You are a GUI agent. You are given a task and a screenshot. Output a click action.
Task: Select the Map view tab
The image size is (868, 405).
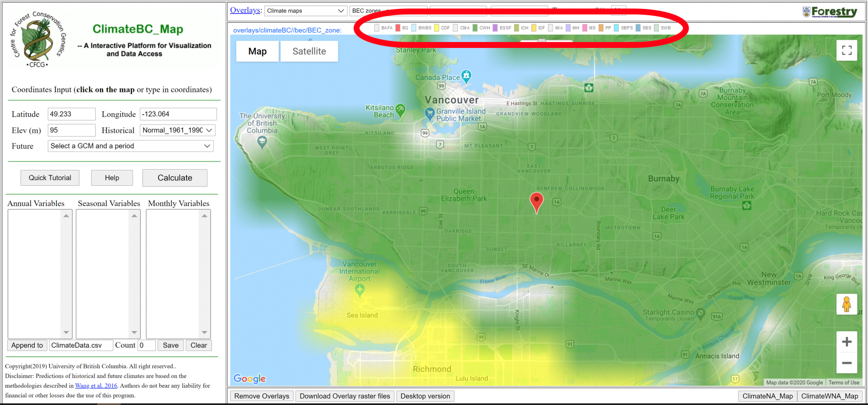click(x=257, y=51)
